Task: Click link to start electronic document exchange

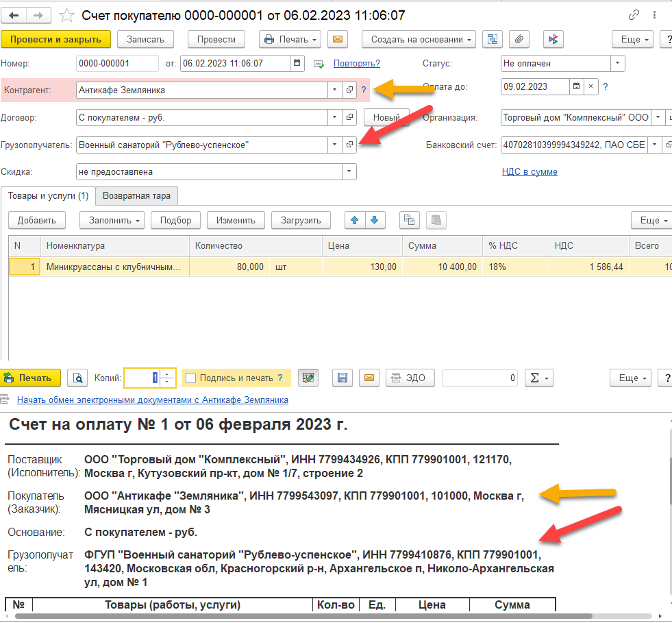Action: [x=153, y=400]
